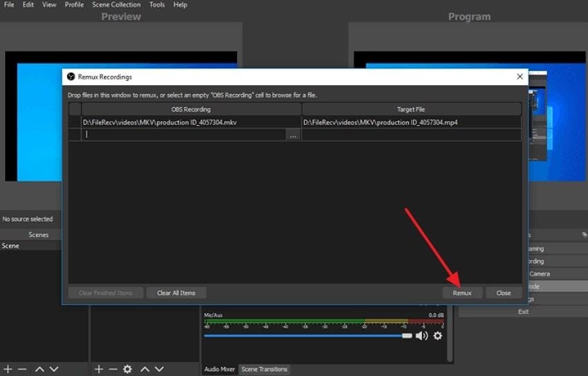Image resolution: width=588 pixels, height=376 pixels.
Task: Select the Scene item in the Scenes list
Action: click(x=30, y=245)
